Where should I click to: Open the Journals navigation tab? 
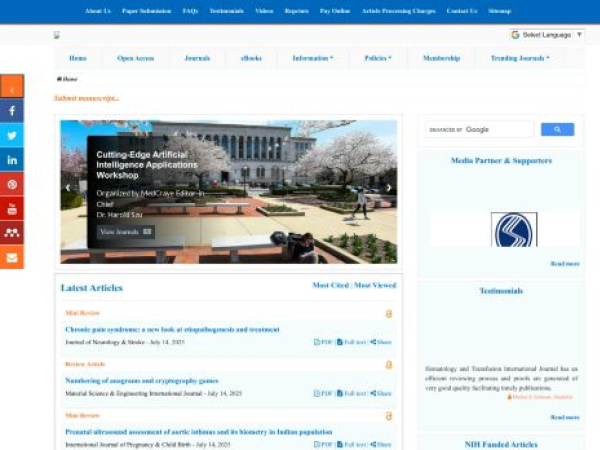(197, 58)
